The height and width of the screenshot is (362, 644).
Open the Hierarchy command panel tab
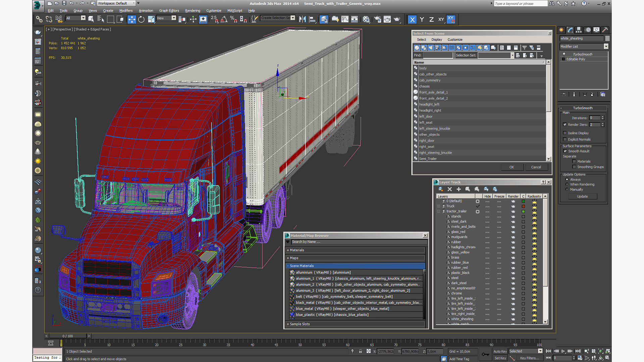pyautogui.click(x=579, y=30)
